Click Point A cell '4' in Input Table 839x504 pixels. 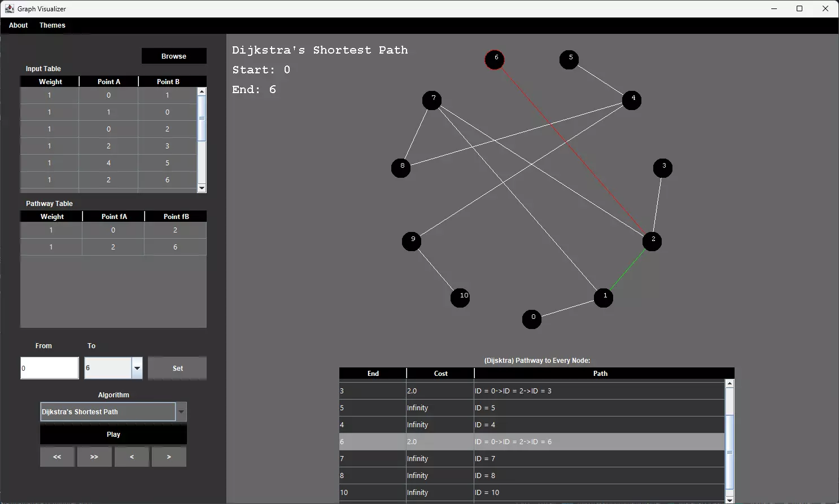[108, 163]
